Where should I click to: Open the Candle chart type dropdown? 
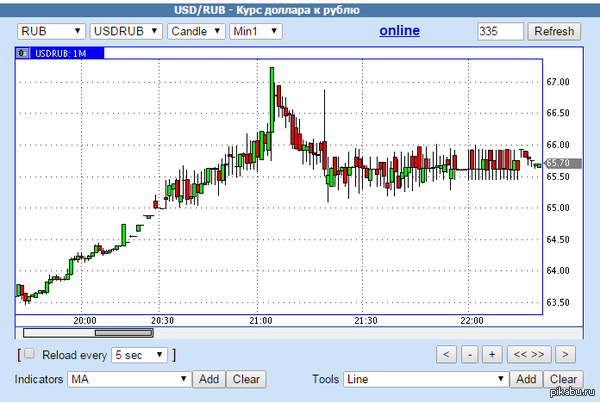click(x=194, y=31)
